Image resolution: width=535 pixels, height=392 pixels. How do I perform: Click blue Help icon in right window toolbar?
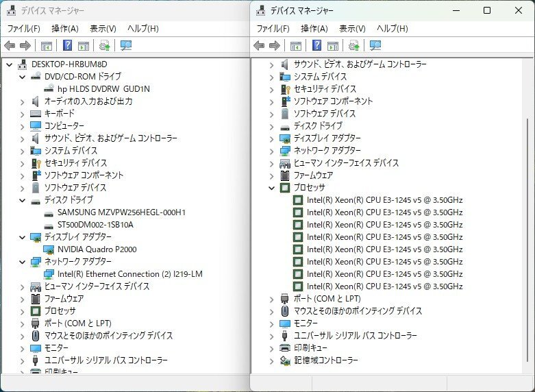pyautogui.click(x=317, y=45)
